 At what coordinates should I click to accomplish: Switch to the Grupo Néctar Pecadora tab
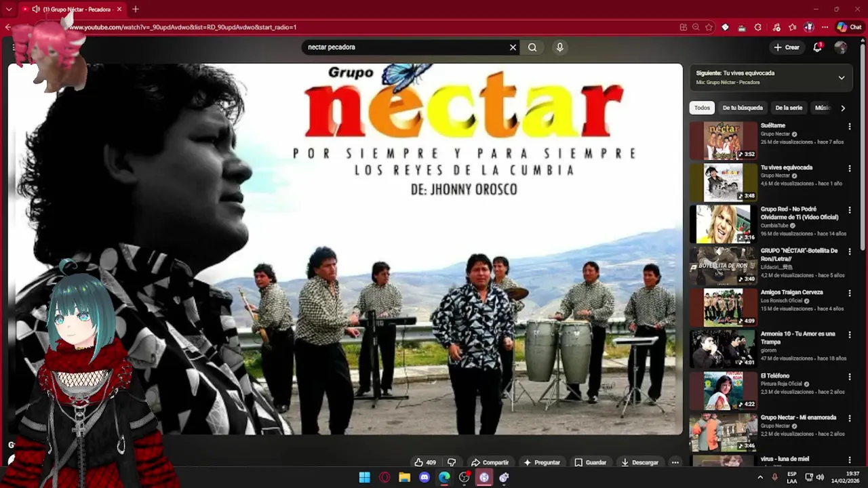coord(71,9)
